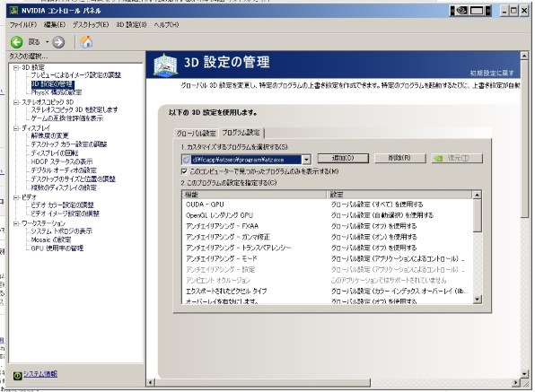Select HDCP ステータスの表示

[62, 161]
